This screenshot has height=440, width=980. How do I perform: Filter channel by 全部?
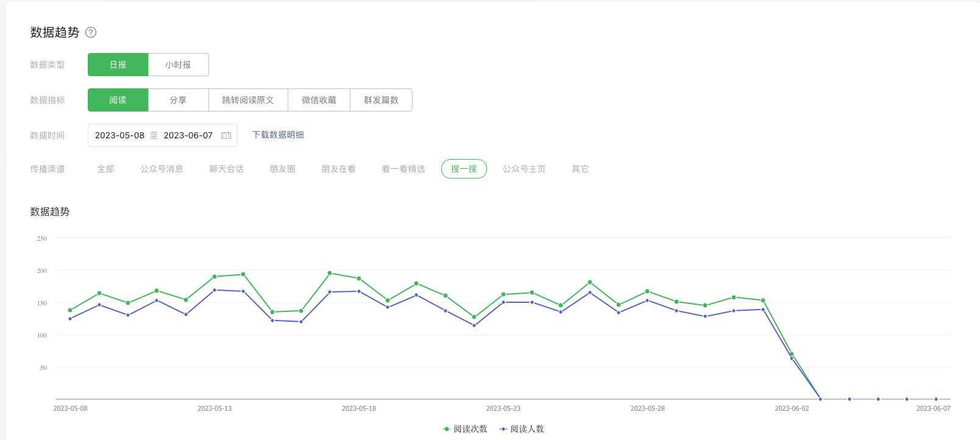pos(105,169)
